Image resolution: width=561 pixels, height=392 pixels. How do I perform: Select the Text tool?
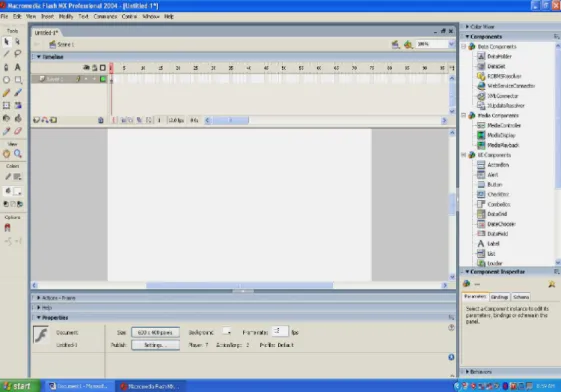(18, 67)
